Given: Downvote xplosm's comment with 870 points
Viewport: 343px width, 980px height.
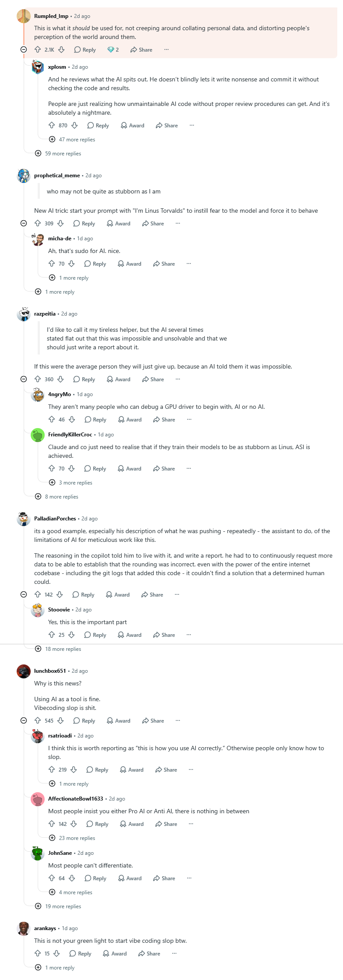Looking at the screenshot, I should coord(74,125).
